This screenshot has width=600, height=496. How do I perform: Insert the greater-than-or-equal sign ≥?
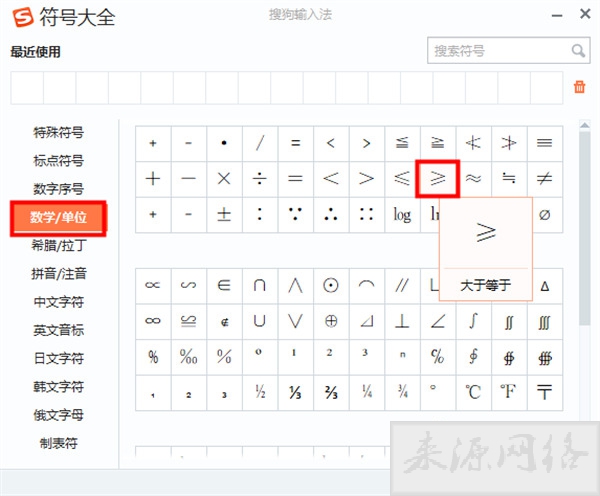click(x=438, y=179)
